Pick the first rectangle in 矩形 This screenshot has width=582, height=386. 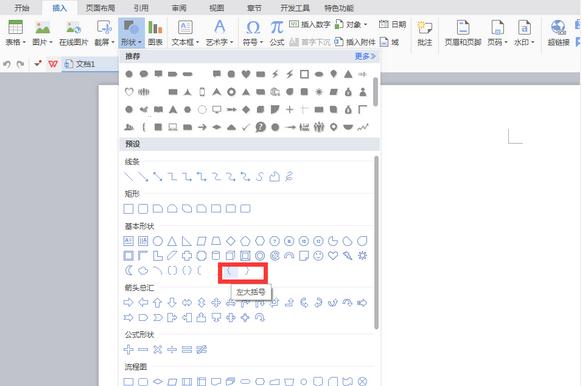[128, 209]
